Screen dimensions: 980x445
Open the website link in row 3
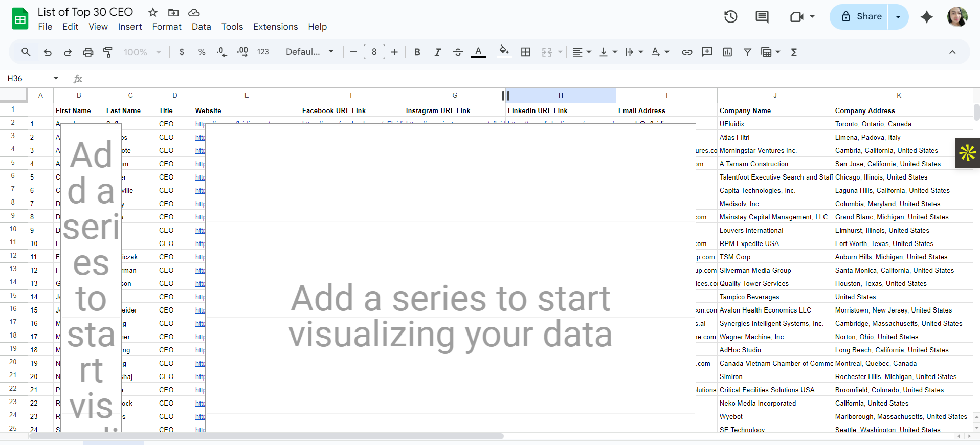[x=200, y=138]
